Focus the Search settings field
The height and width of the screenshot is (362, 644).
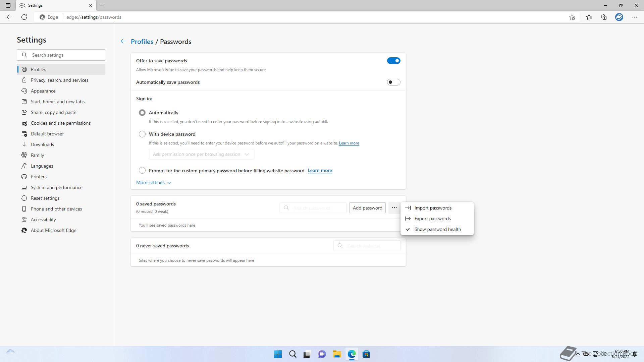(x=61, y=55)
